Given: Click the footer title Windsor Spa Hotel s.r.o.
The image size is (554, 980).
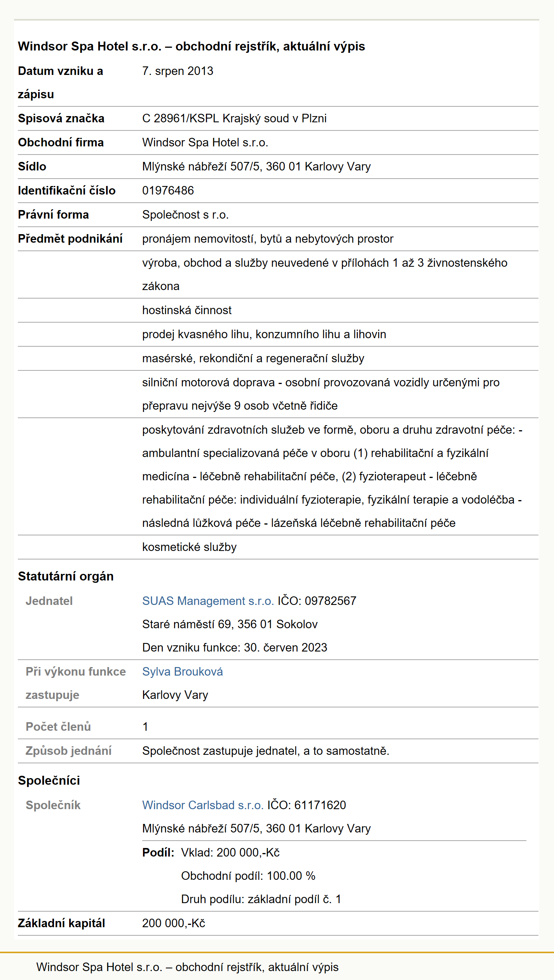Looking at the screenshot, I should (x=187, y=967).
